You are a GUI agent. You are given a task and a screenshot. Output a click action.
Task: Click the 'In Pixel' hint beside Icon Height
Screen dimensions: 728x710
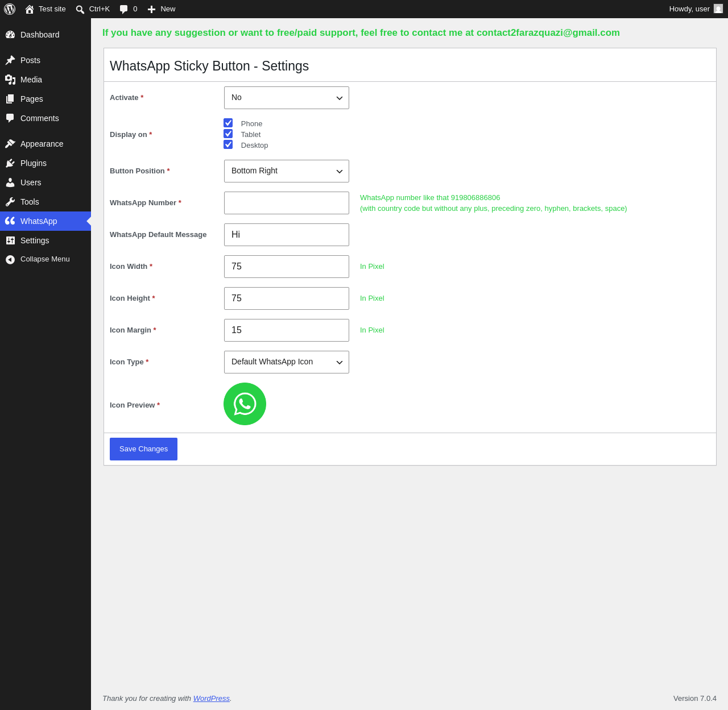coord(372,298)
